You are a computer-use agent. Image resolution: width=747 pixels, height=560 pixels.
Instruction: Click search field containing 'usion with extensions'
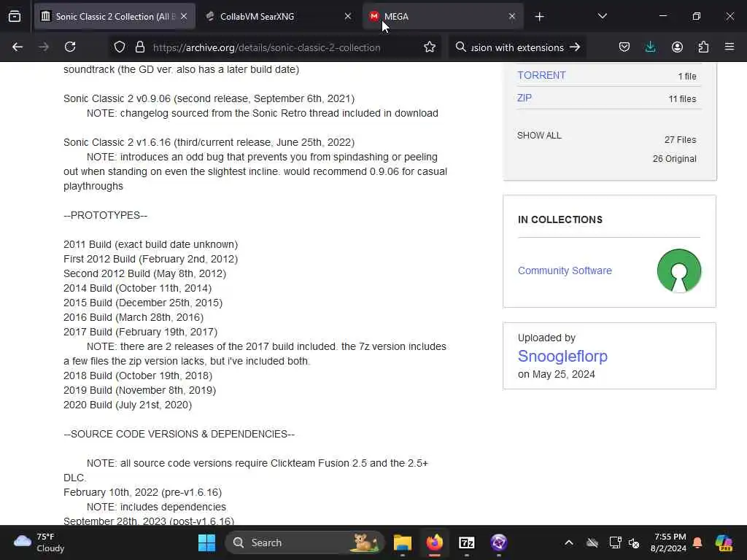[517, 47]
